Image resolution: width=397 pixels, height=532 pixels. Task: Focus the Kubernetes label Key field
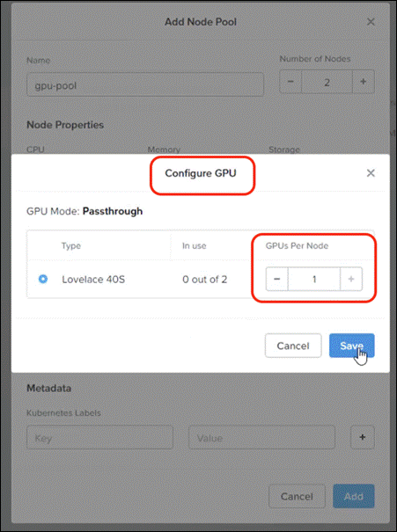(99, 437)
